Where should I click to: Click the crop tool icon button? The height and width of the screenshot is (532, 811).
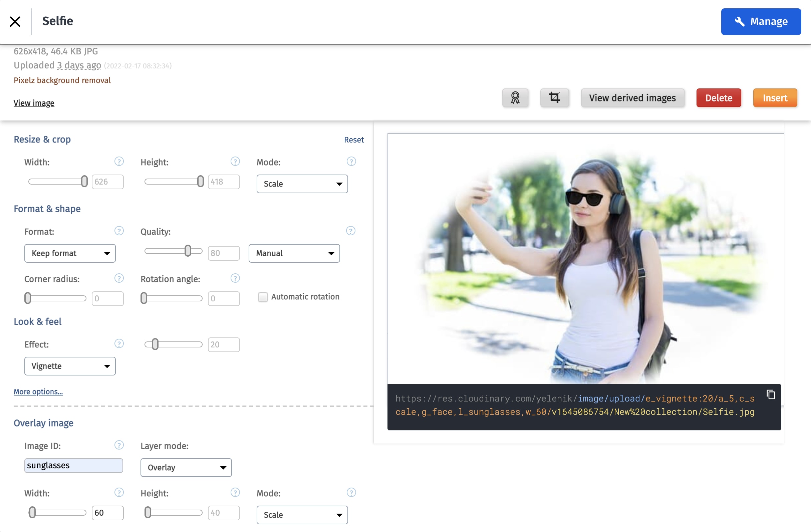coord(554,98)
